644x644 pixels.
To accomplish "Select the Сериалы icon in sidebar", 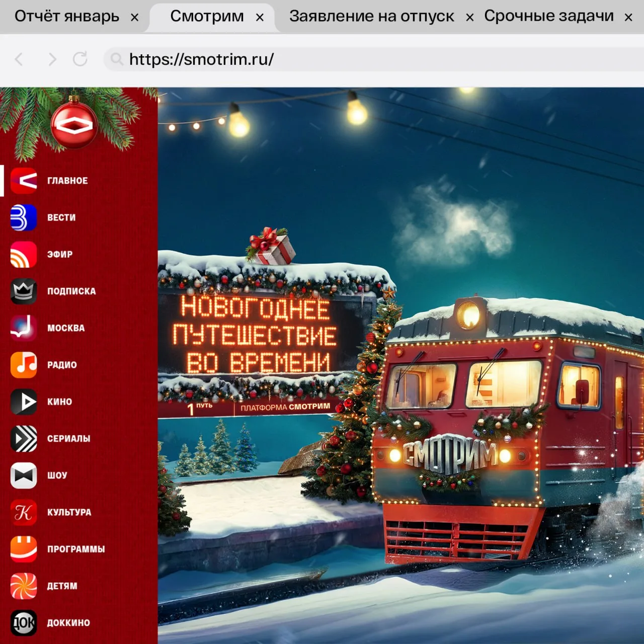I will 24,438.
